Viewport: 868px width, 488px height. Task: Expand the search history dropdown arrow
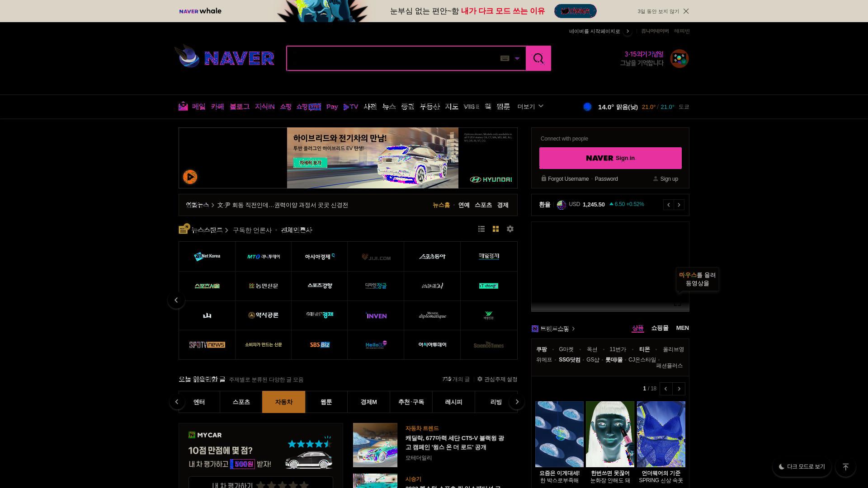517,58
